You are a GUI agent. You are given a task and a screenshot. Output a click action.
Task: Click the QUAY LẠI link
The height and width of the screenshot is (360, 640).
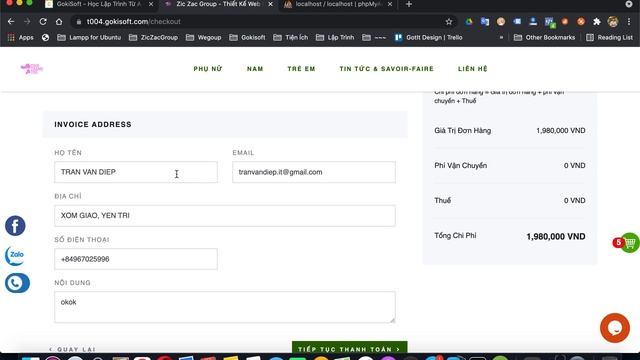tap(72, 349)
